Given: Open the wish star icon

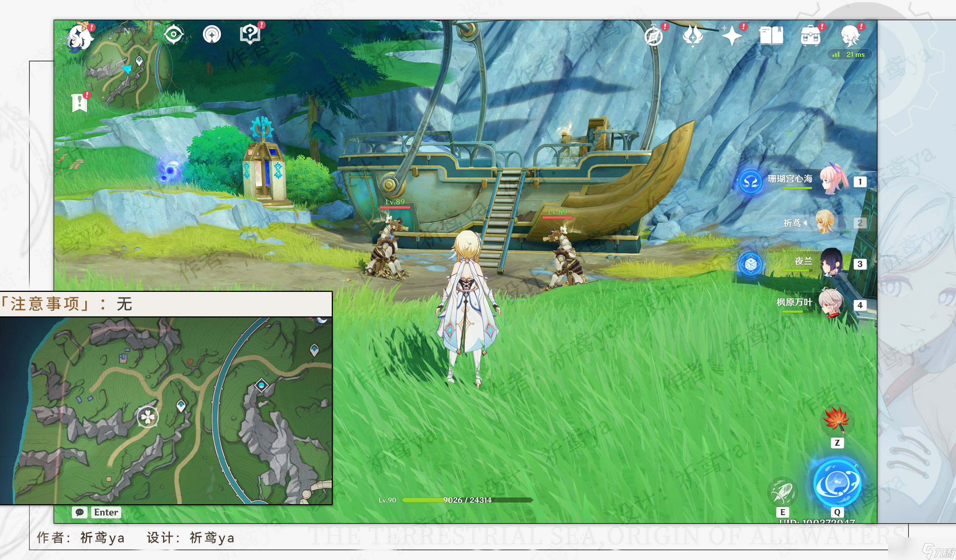Looking at the screenshot, I should tap(732, 36).
